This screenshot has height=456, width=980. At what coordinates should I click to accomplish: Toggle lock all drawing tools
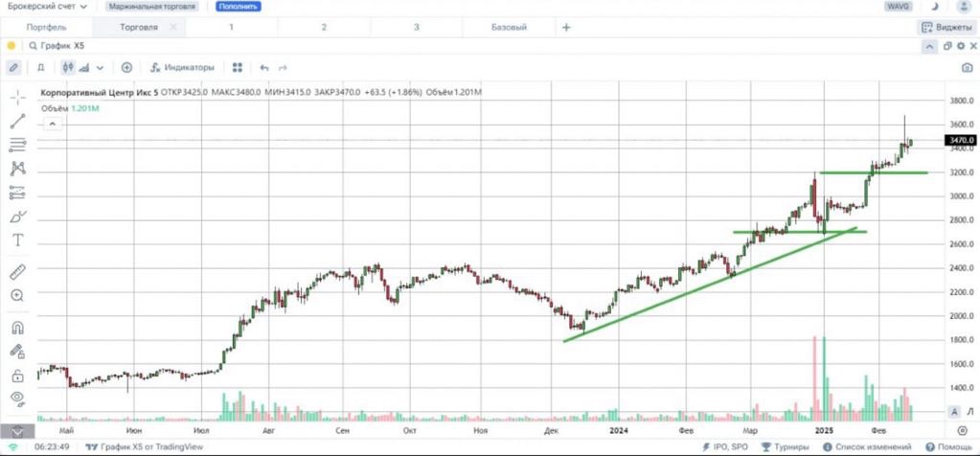[17, 375]
